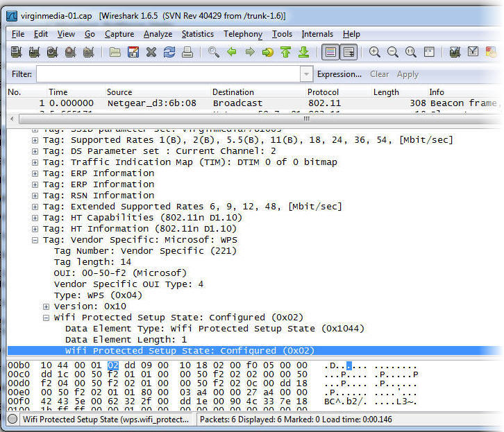This screenshot has width=504, height=432.
Task: Collapse Wifi Protected Setup State node
Action: coord(46,318)
